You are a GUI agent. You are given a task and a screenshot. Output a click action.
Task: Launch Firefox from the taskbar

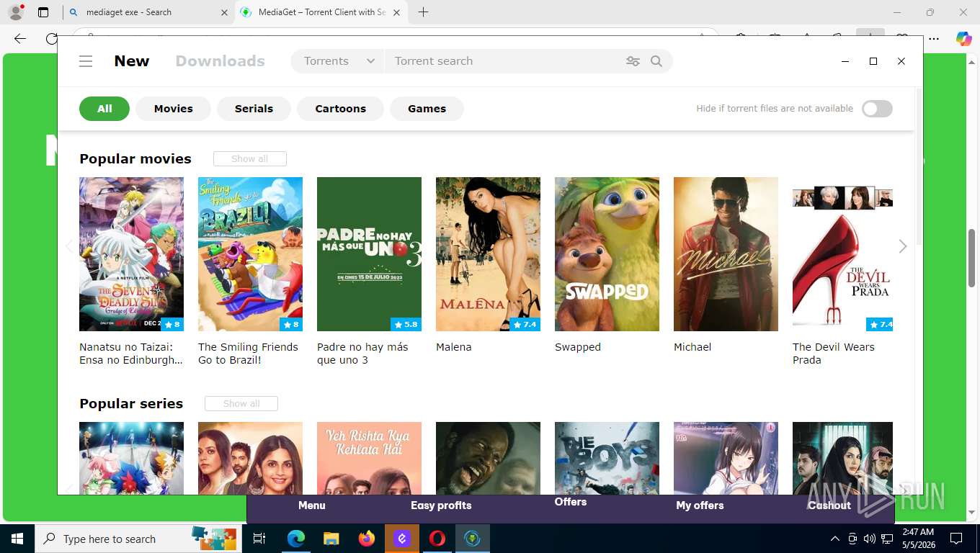click(x=367, y=539)
